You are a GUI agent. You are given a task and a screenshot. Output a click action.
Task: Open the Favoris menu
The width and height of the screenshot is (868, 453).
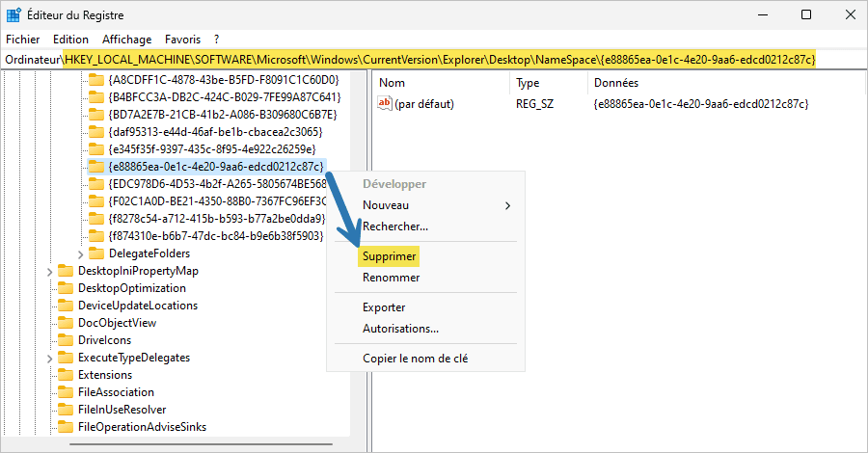(x=182, y=40)
